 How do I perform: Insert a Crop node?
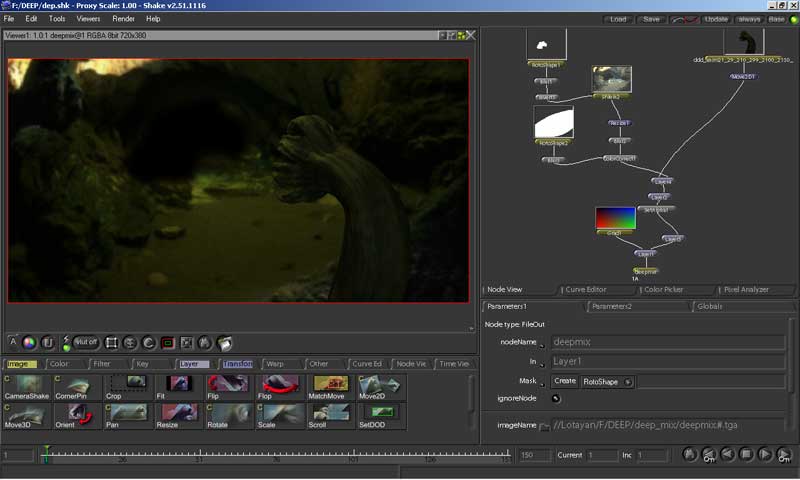point(128,388)
